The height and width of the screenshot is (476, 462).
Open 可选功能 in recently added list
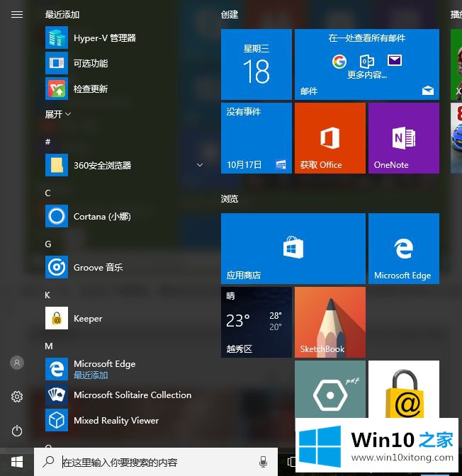123,63
